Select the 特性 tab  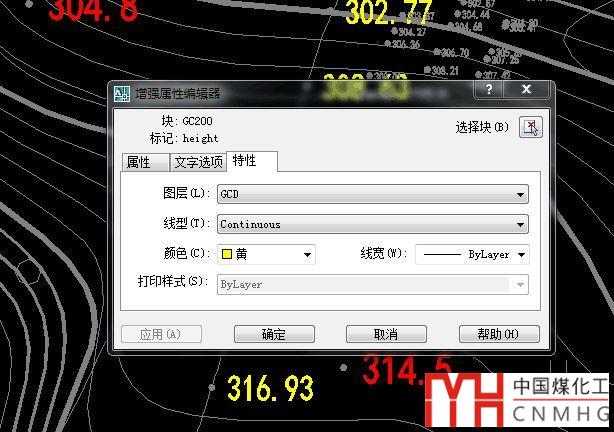(252, 161)
